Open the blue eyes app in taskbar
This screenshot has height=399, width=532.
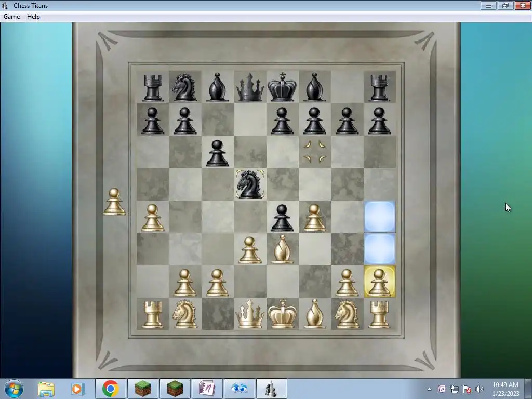coord(239,389)
